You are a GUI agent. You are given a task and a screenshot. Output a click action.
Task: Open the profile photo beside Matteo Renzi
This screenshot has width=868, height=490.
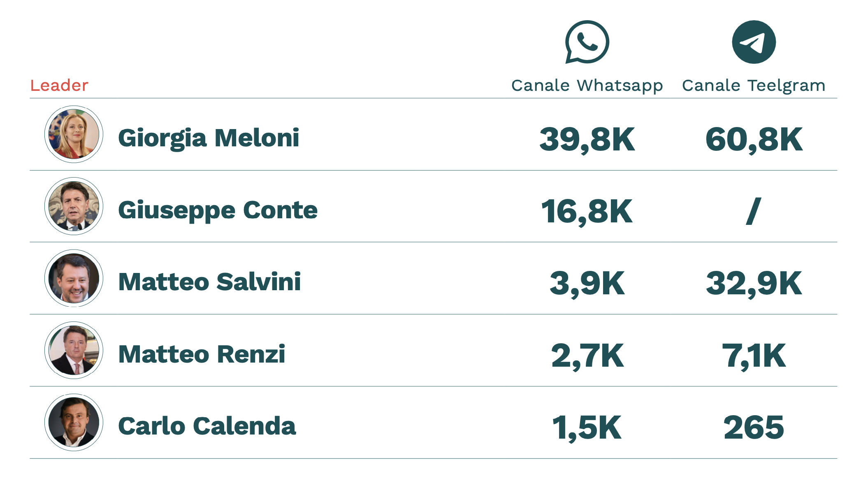tap(74, 350)
